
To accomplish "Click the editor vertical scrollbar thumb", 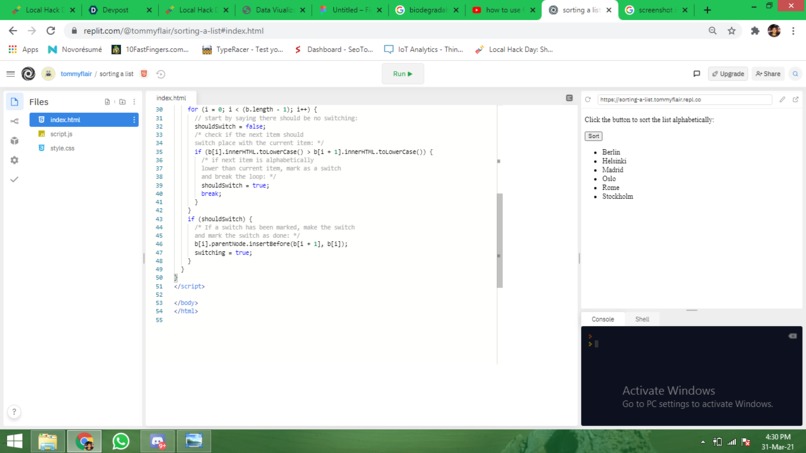I will 500,241.
